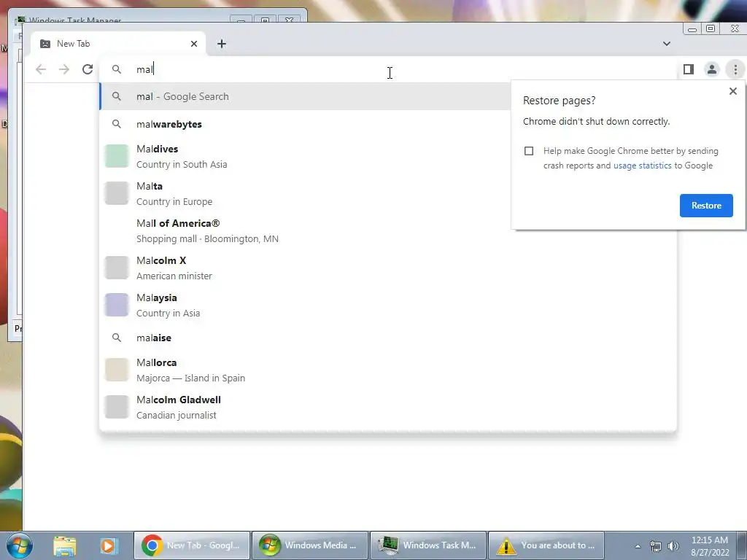Image resolution: width=747 pixels, height=560 pixels.
Task: Go forward with the forward arrow
Action: click(64, 69)
